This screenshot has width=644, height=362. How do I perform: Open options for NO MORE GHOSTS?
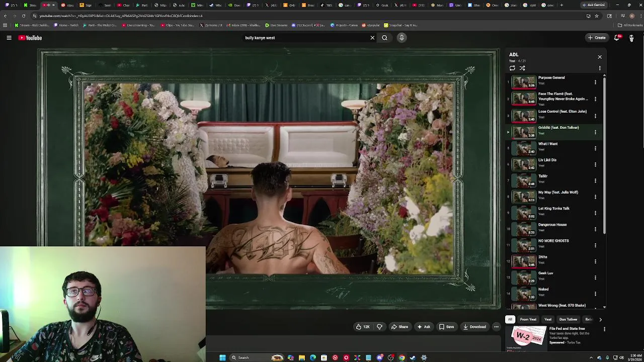[x=595, y=245]
